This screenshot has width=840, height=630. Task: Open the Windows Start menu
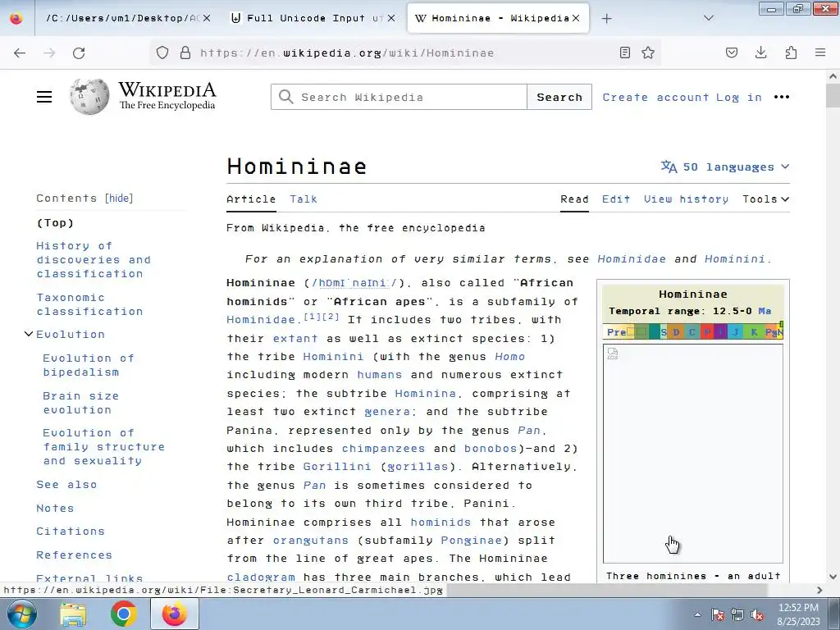(22, 614)
